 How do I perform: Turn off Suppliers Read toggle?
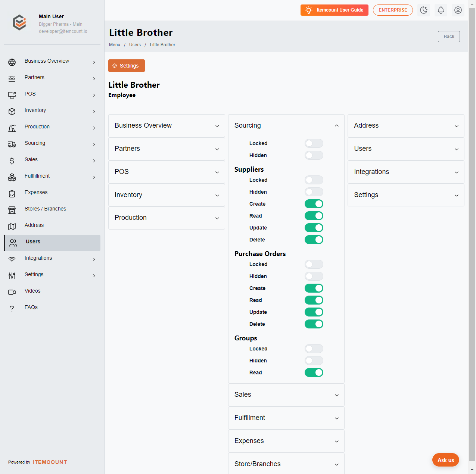(314, 216)
